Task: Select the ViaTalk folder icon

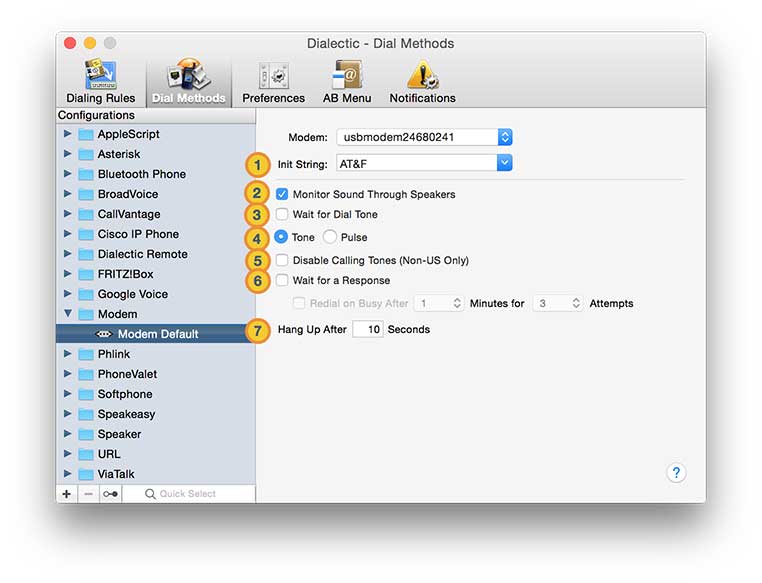Action: tap(86, 474)
